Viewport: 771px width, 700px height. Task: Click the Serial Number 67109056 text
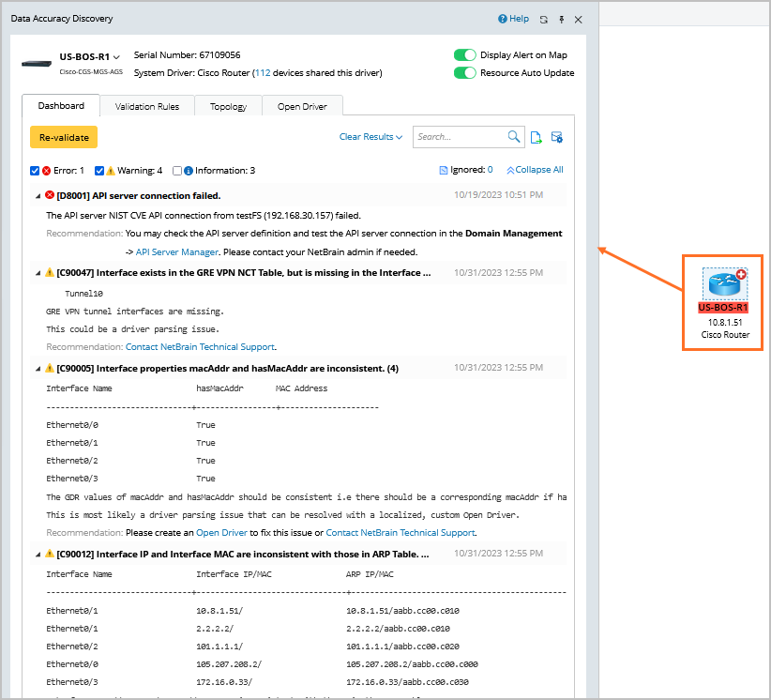(187, 55)
